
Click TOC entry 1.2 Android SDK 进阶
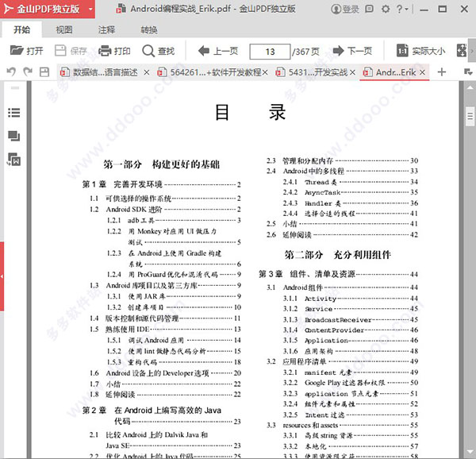pos(165,210)
